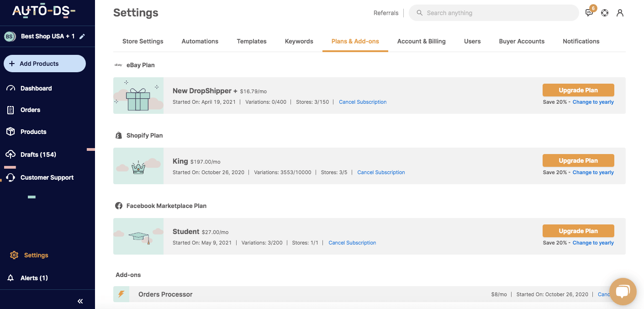Open Products from the sidebar

click(x=33, y=132)
